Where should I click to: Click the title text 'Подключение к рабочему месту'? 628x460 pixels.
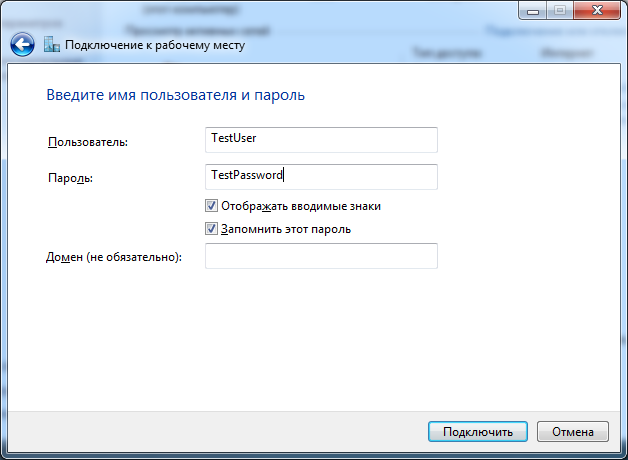click(x=155, y=45)
